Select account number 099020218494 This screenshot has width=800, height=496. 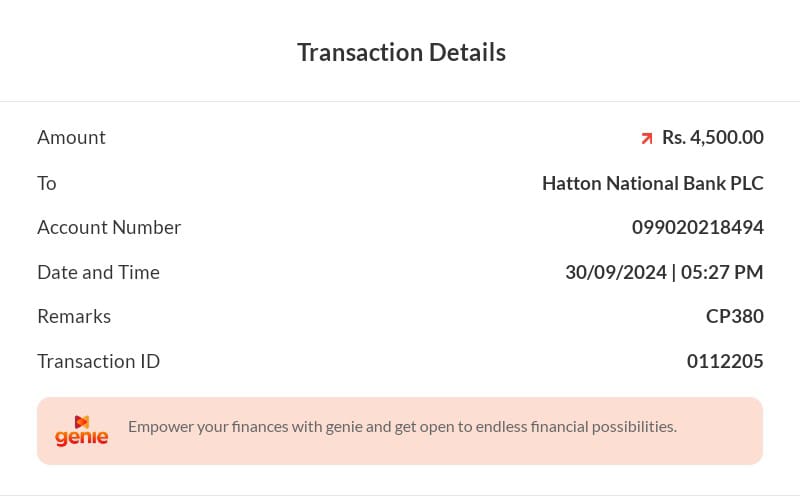click(697, 227)
